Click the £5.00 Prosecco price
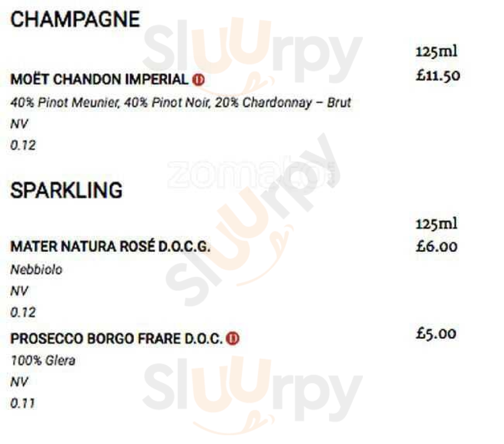 (436, 333)
